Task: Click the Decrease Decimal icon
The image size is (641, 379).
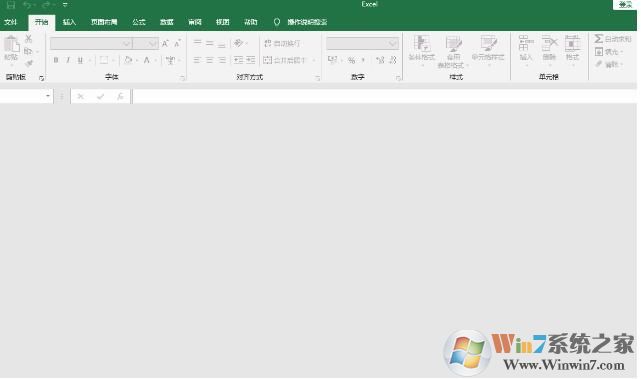Action: pyautogui.click(x=393, y=61)
